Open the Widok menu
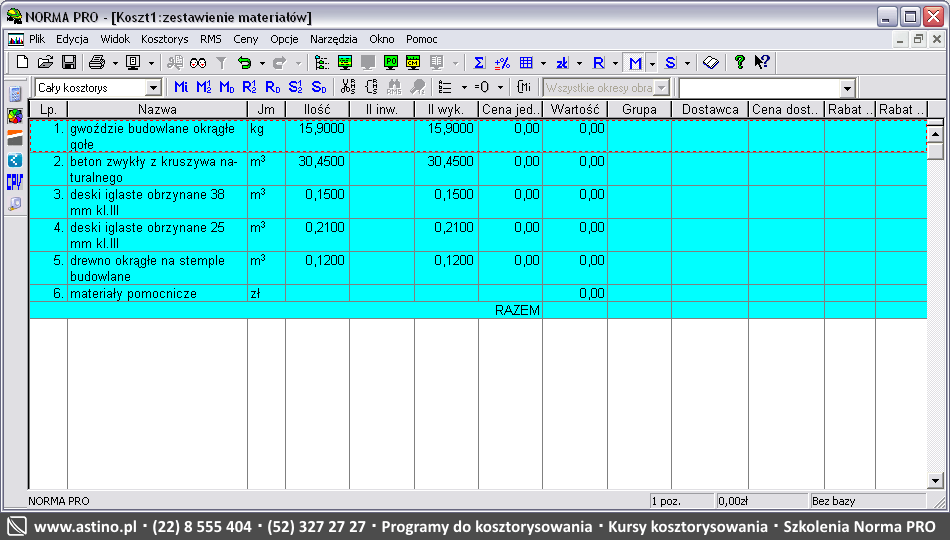This screenshot has height=540, width=950. pyautogui.click(x=115, y=39)
